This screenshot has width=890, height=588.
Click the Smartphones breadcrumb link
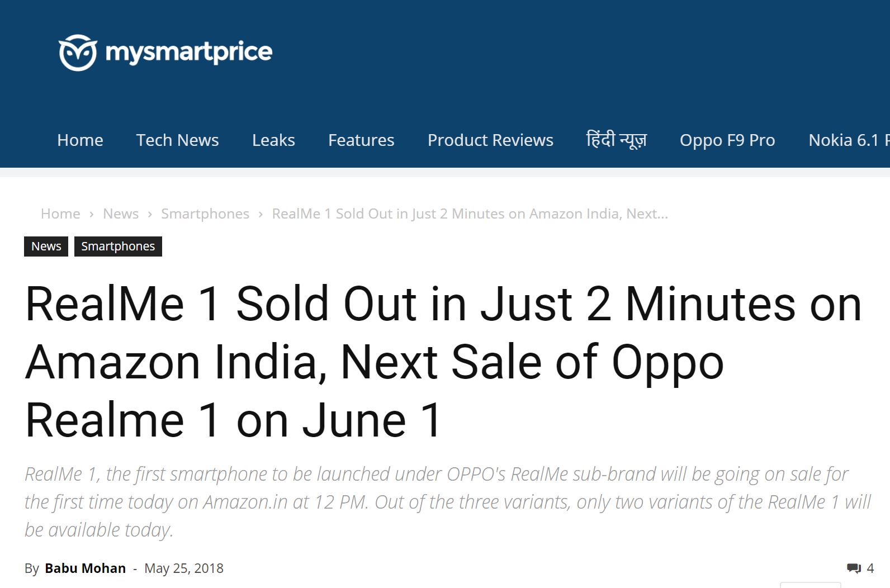pyautogui.click(x=205, y=214)
